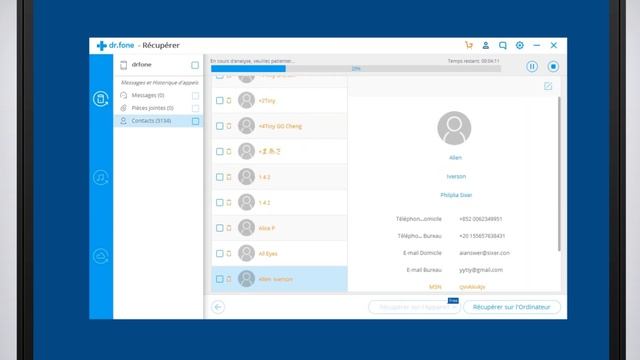The height and width of the screenshot is (360, 640).
Task: Click the MSN field label
Action: [x=435, y=287]
